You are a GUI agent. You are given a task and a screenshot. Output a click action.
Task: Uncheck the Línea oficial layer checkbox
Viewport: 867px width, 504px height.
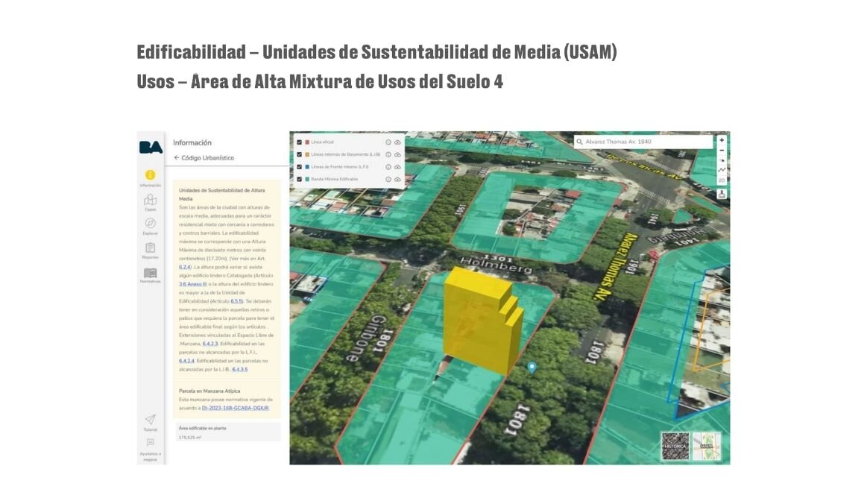click(x=299, y=142)
